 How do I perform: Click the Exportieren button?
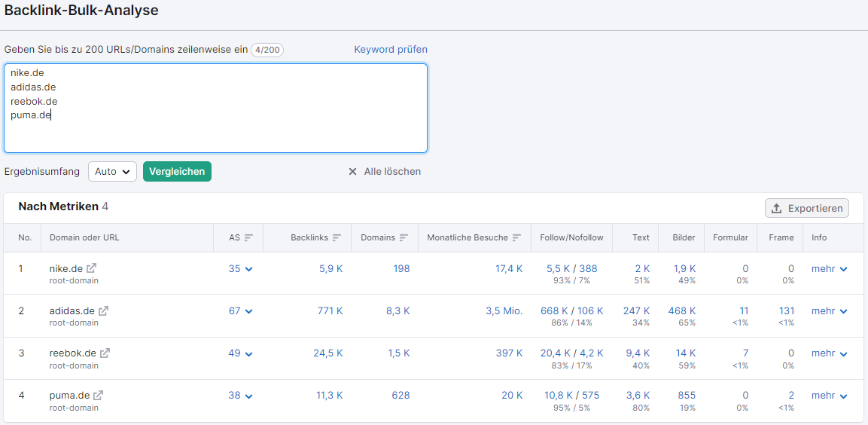(x=806, y=208)
